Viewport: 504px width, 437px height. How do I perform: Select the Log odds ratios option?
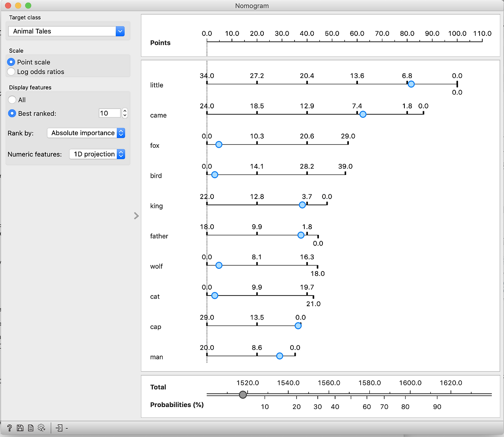coord(11,71)
